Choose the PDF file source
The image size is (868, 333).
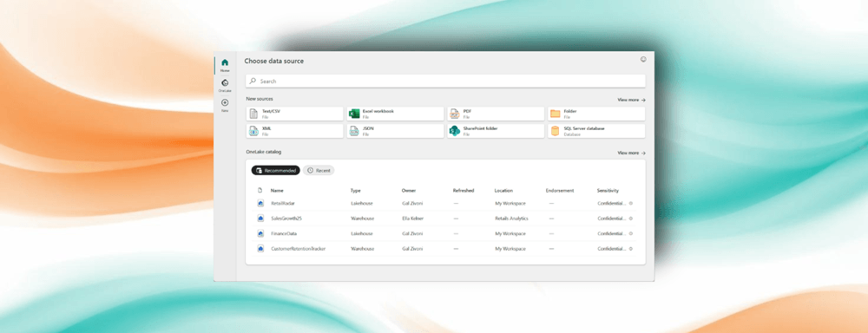pyautogui.click(x=496, y=114)
